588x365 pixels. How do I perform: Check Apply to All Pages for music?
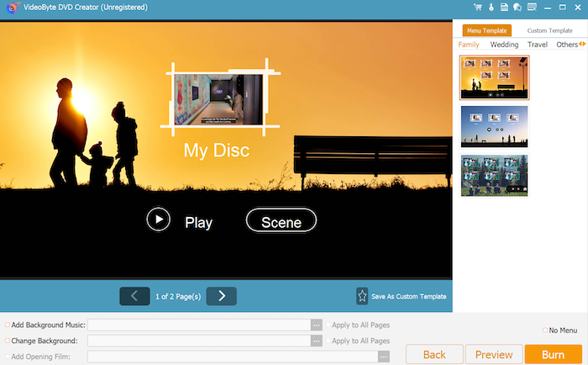[328, 325]
